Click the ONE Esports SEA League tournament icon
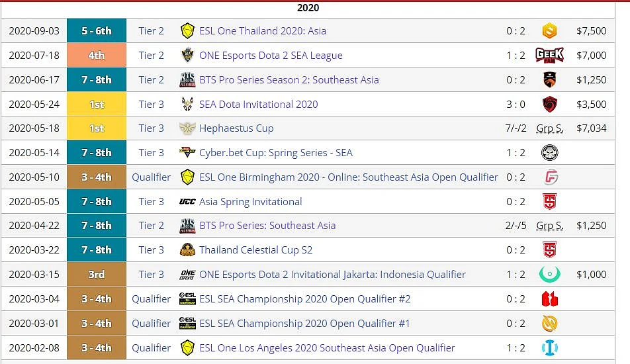This screenshot has width=630, height=364. pos(187,55)
